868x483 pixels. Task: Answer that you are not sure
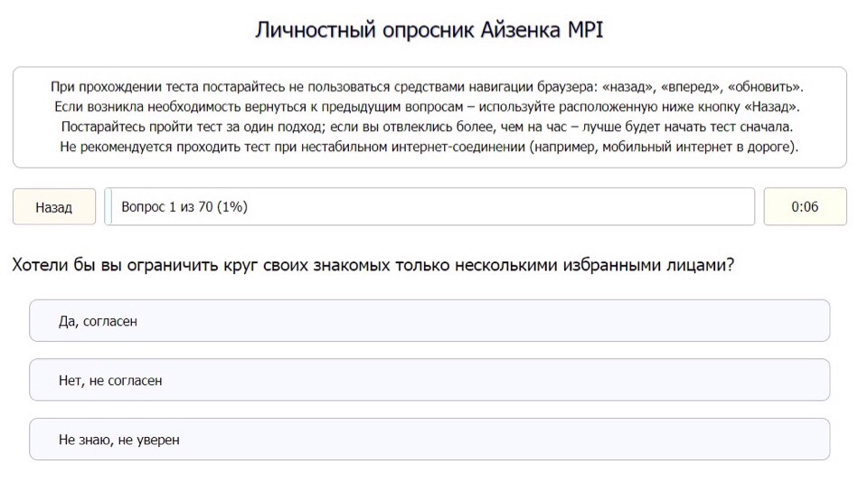click(429, 440)
